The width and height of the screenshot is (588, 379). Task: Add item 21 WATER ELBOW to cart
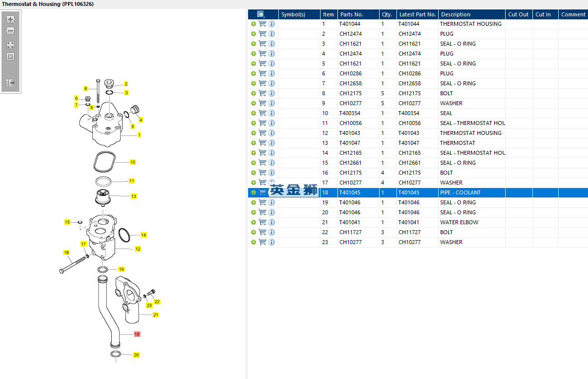click(262, 222)
